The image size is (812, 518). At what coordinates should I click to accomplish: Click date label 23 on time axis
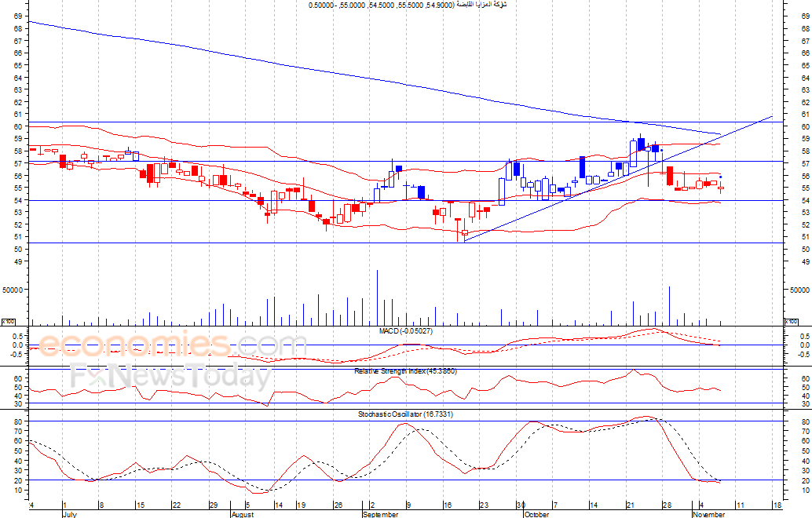click(x=484, y=505)
